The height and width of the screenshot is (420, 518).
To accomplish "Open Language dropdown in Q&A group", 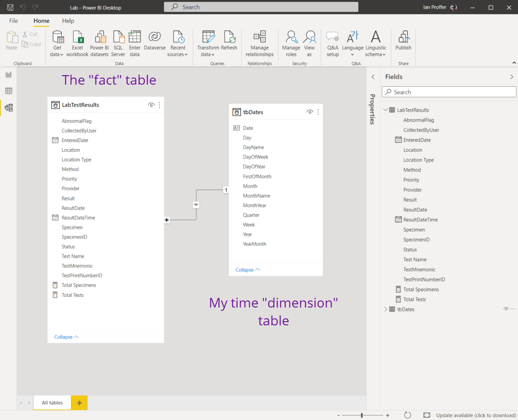I will pos(353,44).
